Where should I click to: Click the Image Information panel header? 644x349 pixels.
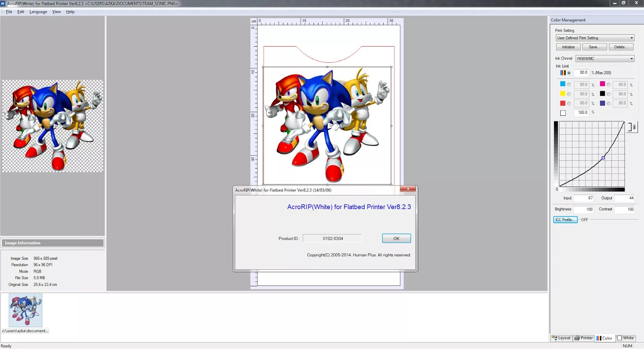53,243
